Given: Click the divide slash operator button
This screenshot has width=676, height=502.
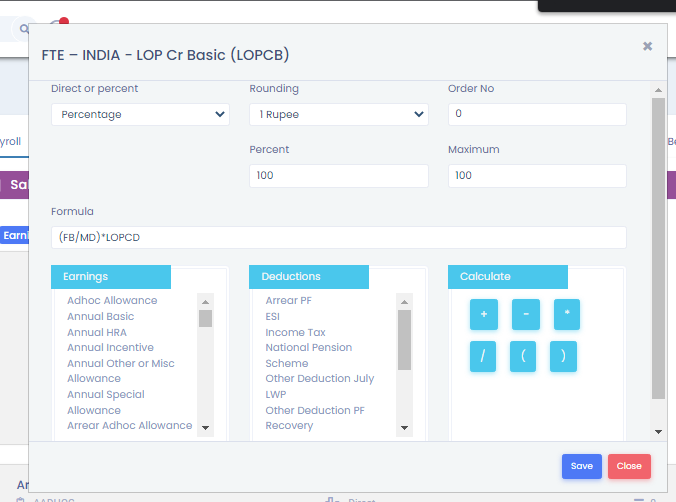Looking at the screenshot, I should 483,356.
